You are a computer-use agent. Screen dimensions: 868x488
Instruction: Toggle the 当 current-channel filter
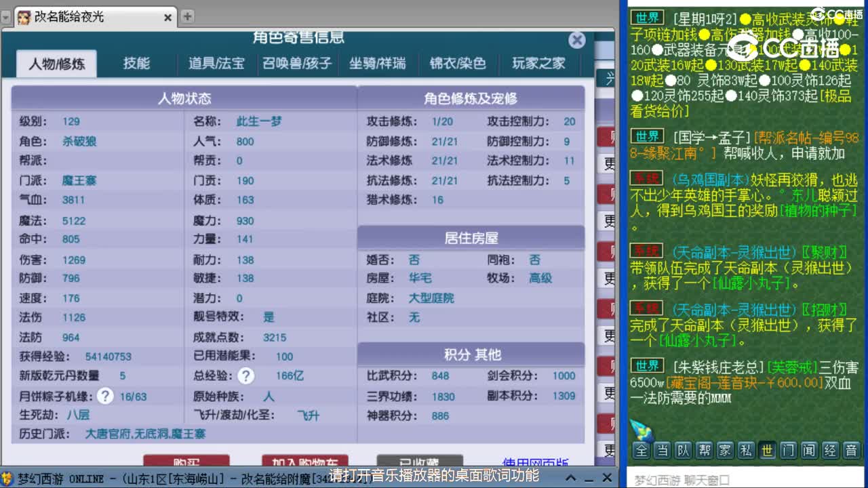tap(662, 450)
